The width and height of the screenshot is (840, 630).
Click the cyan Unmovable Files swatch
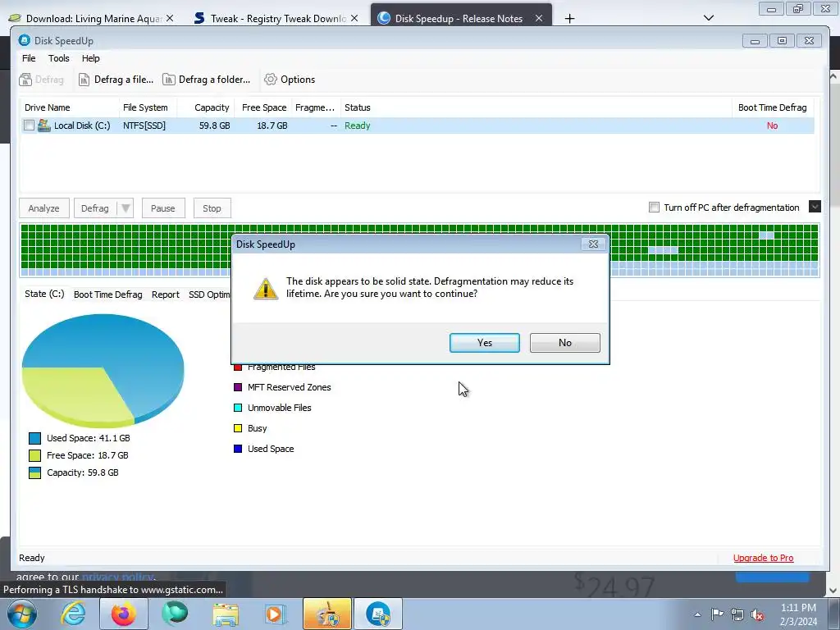coord(238,408)
